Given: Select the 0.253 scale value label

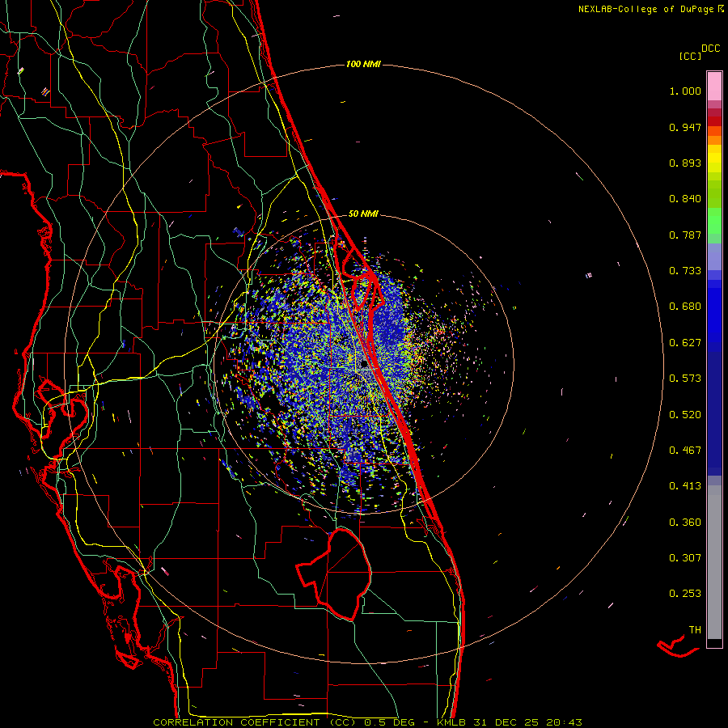Looking at the screenshot, I should coord(685,594).
